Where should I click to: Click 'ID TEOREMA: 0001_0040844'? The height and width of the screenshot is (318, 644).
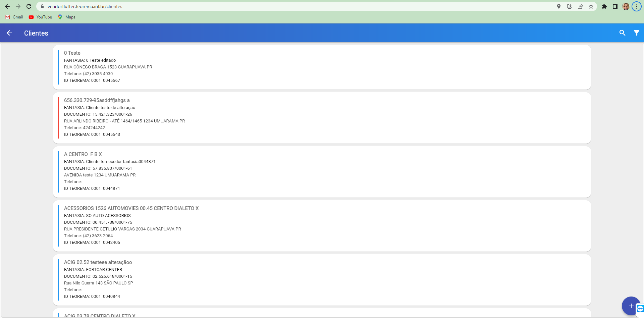[92, 297]
